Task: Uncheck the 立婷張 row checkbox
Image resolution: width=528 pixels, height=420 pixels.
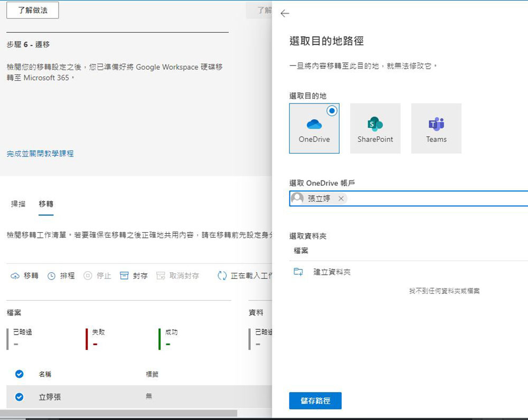Action: pyautogui.click(x=20, y=397)
